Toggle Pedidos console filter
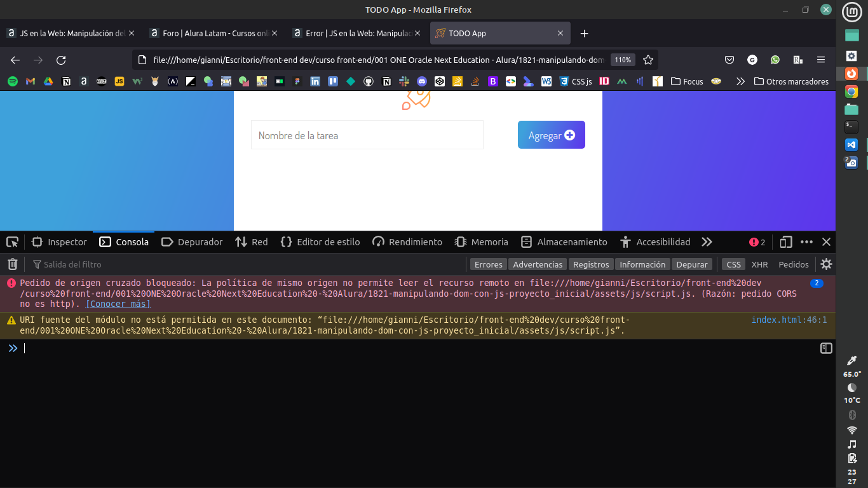Screen dimensions: 868x488 point(794,264)
